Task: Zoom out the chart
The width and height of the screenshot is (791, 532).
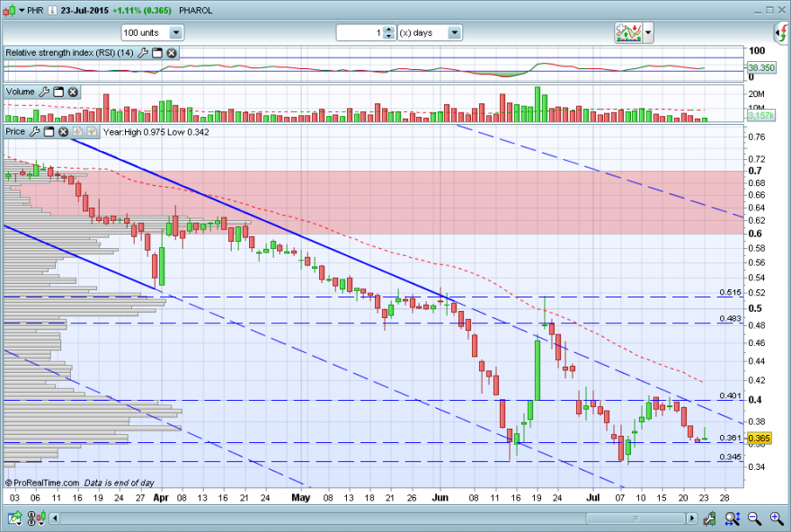Action: tap(755, 518)
